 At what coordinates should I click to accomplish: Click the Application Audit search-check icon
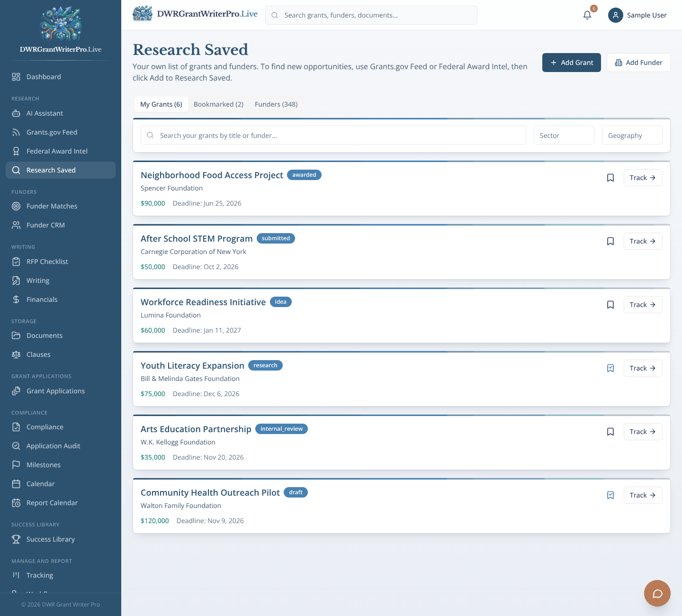point(16,446)
